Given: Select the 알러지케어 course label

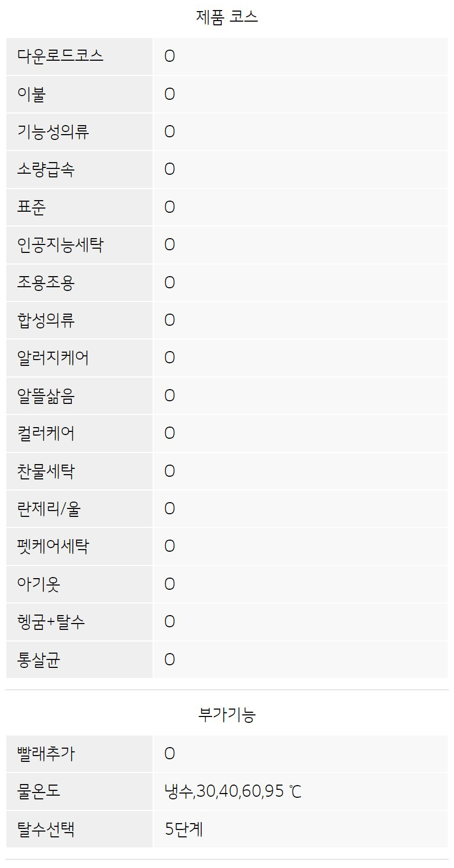Looking at the screenshot, I should coord(53,357).
